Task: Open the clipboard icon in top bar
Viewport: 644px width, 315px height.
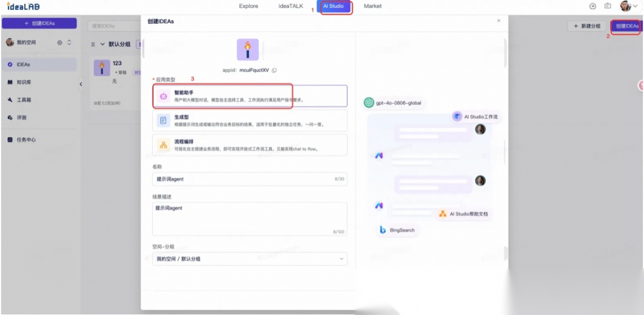Action: click(x=608, y=6)
